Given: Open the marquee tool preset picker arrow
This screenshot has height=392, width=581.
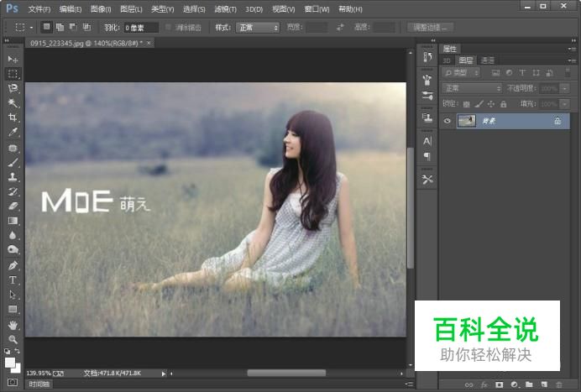Looking at the screenshot, I should pyautogui.click(x=32, y=28).
